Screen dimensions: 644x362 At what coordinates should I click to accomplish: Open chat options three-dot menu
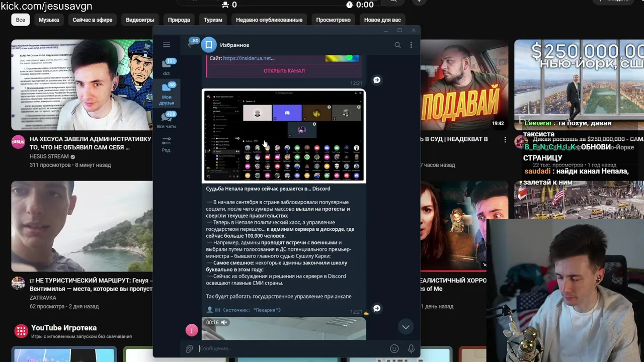click(x=411, y=45)
